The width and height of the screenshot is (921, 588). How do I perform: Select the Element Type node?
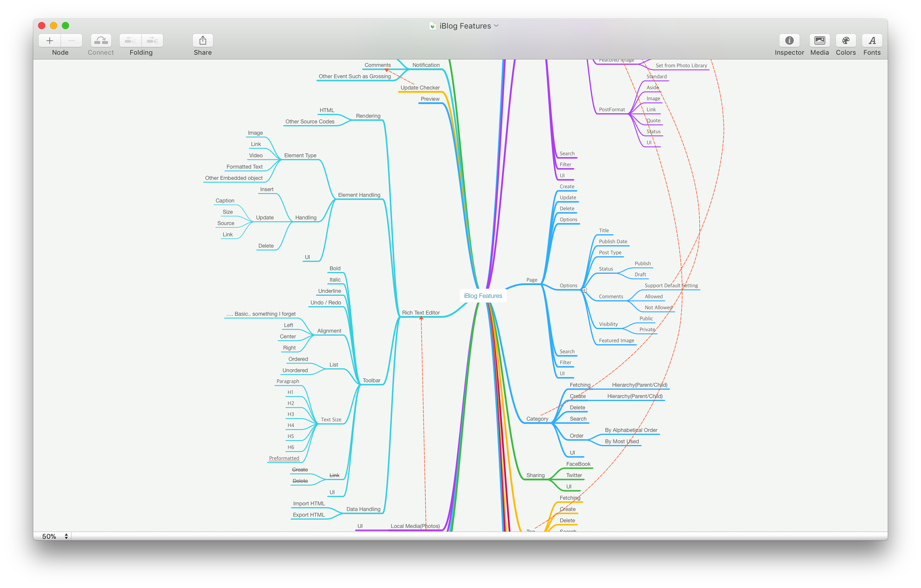point(300,155)
